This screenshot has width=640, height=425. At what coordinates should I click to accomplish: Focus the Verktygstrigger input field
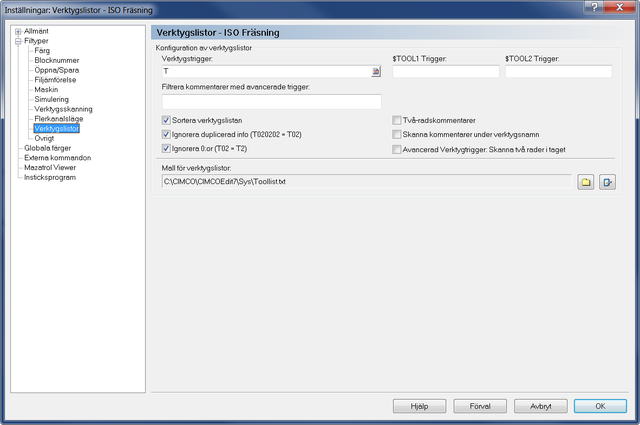tap(271, 71)
